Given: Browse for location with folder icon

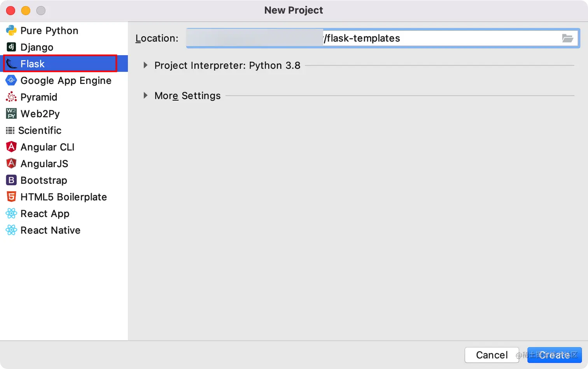Looking at the screenshot, I should coord(567,38).
